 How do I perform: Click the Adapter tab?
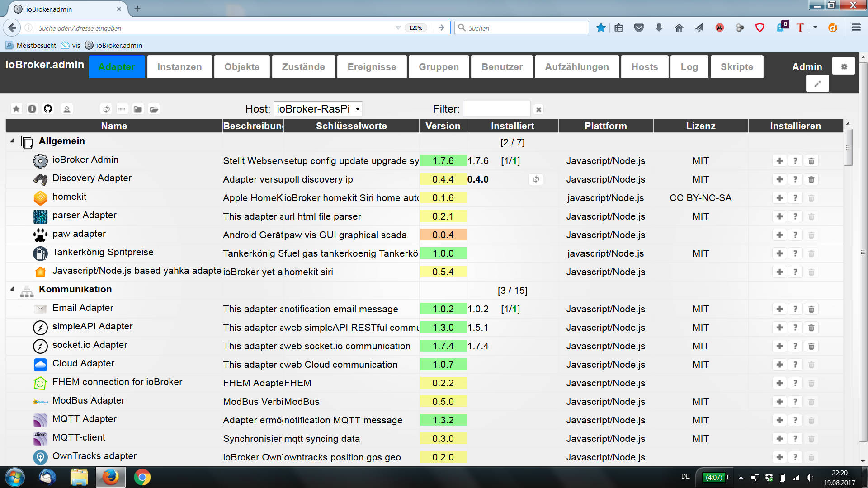pyautogui.click(x=117, y=67)
